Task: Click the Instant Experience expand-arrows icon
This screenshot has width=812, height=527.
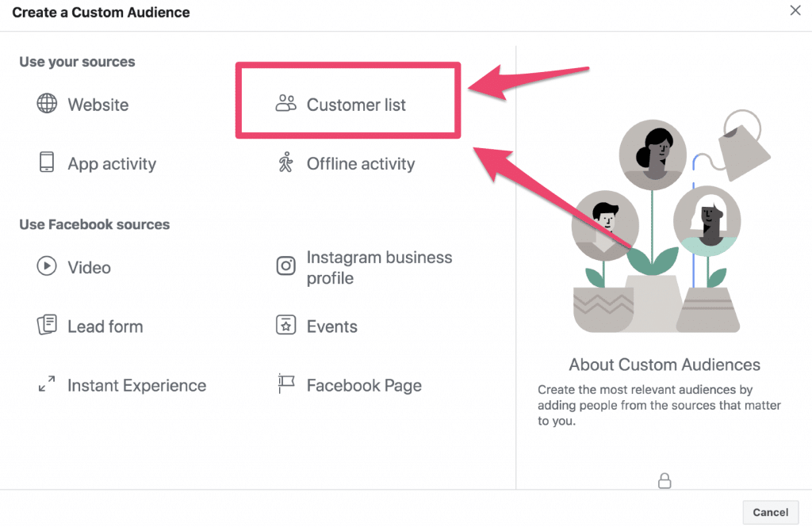Action: [x=47, y=384]
